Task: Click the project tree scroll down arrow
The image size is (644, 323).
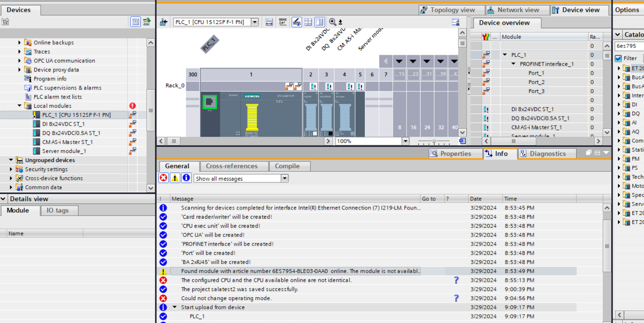Action: coord(151,188)
